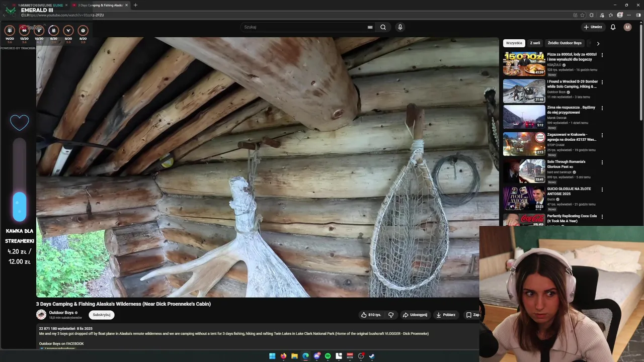Open YouTube notifications bell
This screenshot has height=362, width=644.
point(613,27)
